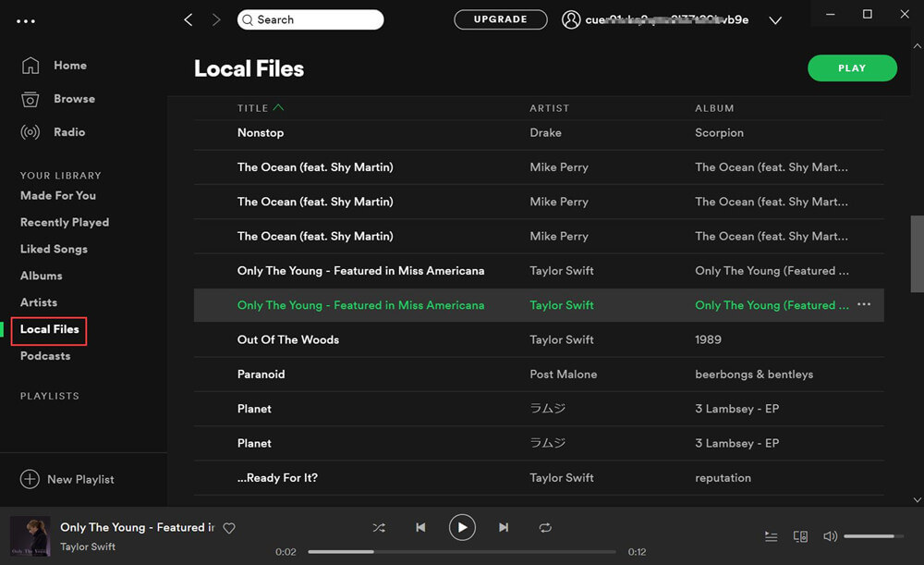Like the current song with heart icon
The image size is (924, 565).
229,528
